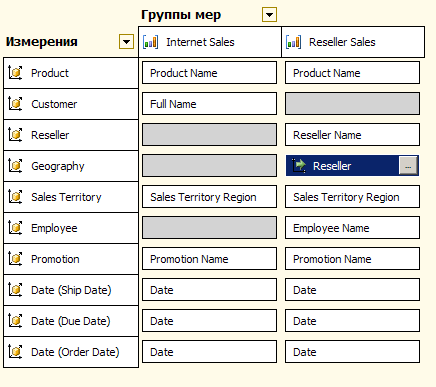Click Sales Territory Region under Reseller Sales
The image size is (436, 387).
(x=352, y=197)
